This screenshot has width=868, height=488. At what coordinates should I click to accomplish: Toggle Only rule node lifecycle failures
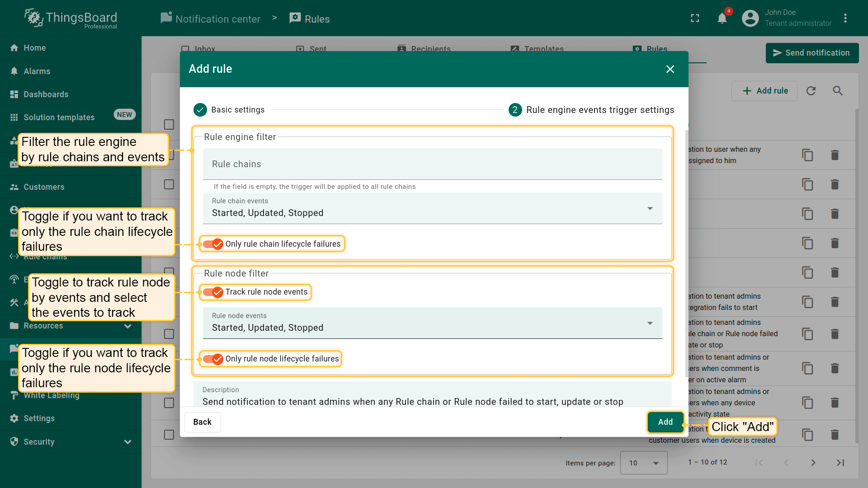tap(213, 359)
